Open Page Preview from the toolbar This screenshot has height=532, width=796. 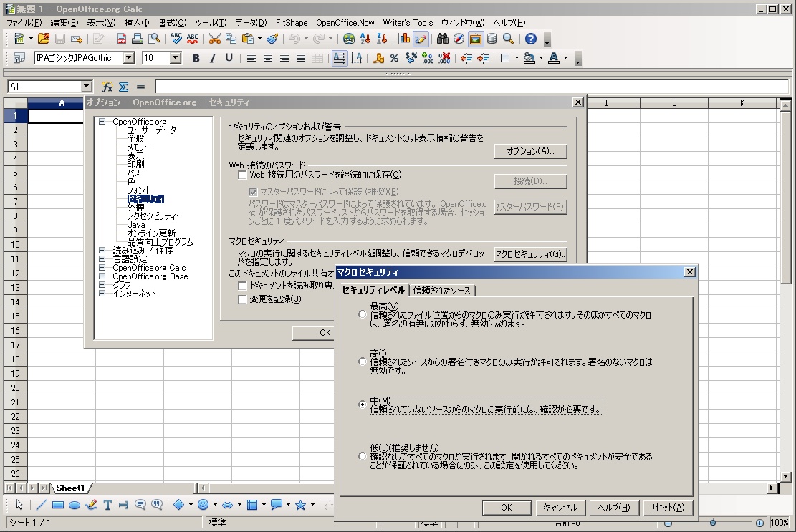point(154,39)
